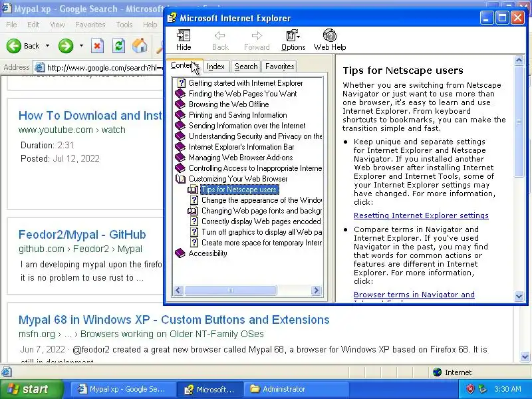Click the 3:30 AM clock in taskbar
Image resolution: width=532 pixels, height=399 pixels.
click(x=507, y=389)
